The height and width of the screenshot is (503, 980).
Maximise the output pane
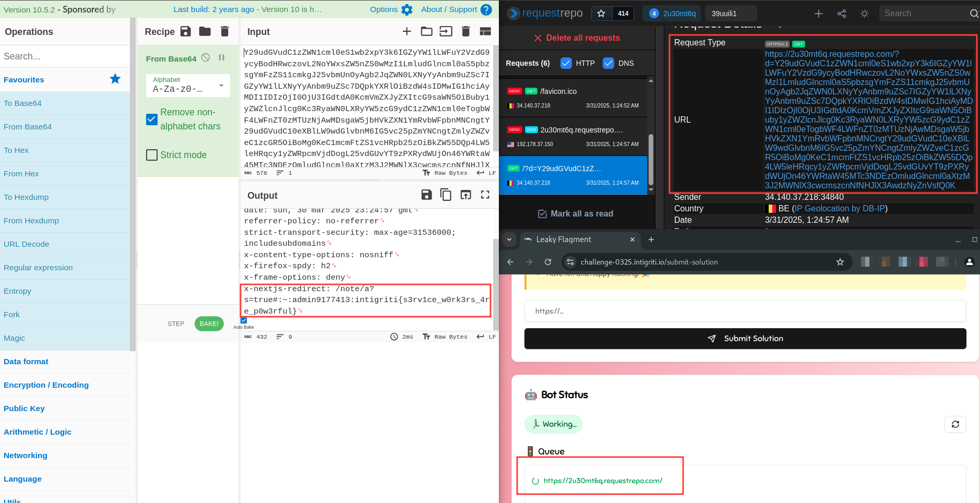[485, 195]
